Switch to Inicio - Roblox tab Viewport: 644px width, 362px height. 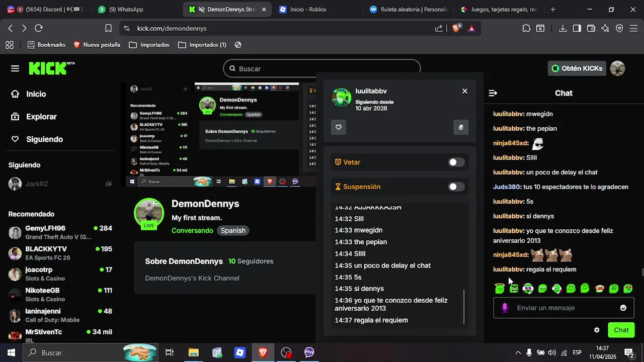pyautogui.click(x=317, y=9)
